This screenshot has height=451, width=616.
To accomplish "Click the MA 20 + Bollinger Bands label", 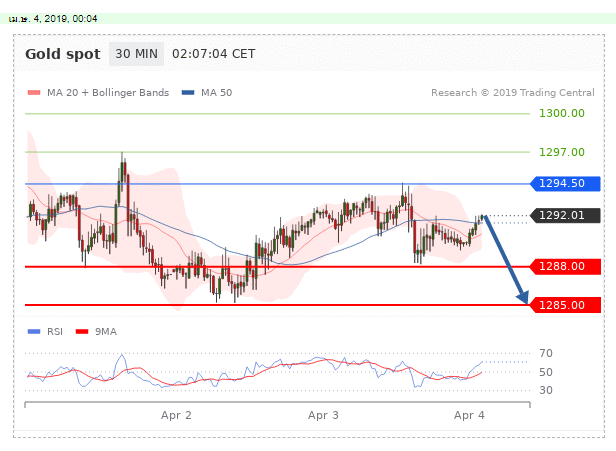I will pos(108,93).
